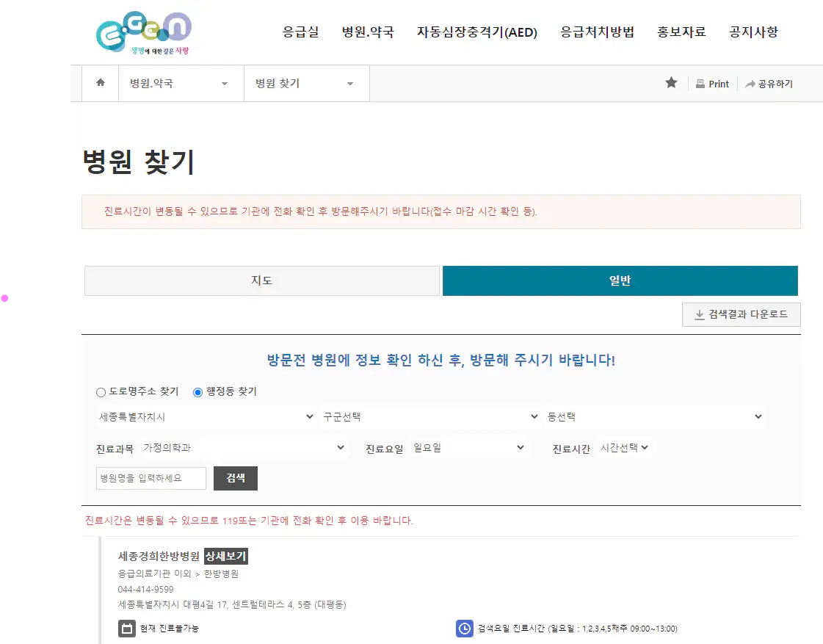Screen dimensions: 823x644
Task: Select the 공지사항 menu item
Action: click(755, 32)
